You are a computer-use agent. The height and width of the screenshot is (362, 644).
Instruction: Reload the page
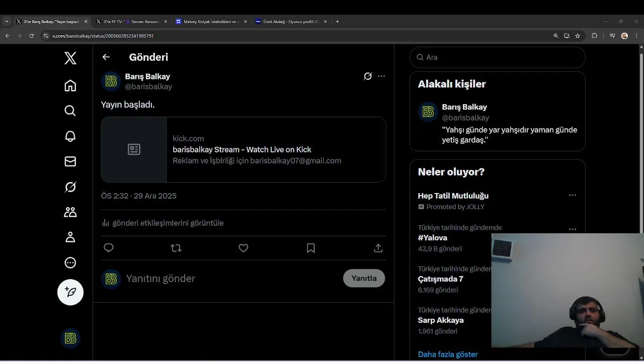tap(31, 36)
